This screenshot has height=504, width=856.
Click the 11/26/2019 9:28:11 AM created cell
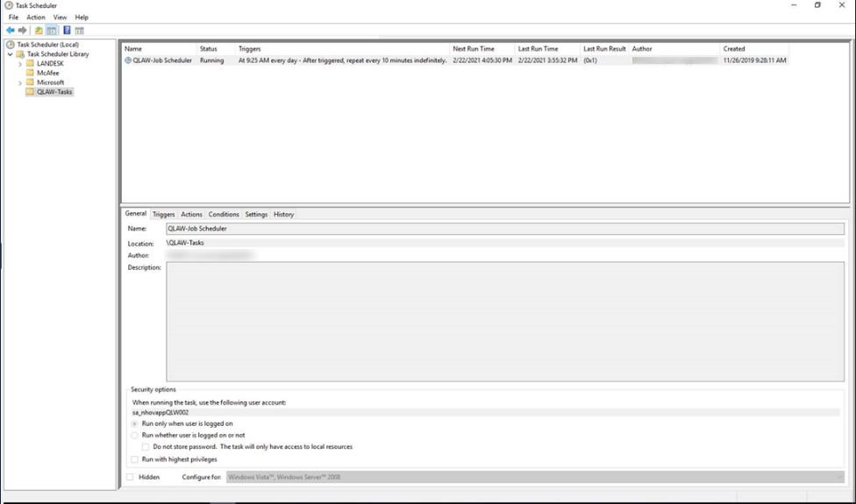click(x=754, y=60)
